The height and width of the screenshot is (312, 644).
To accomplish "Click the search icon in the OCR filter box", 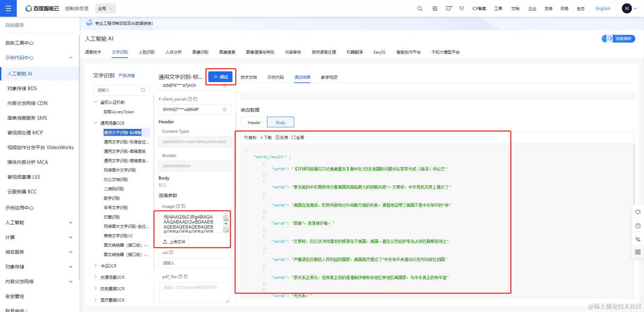I will (x=143, y=90).
